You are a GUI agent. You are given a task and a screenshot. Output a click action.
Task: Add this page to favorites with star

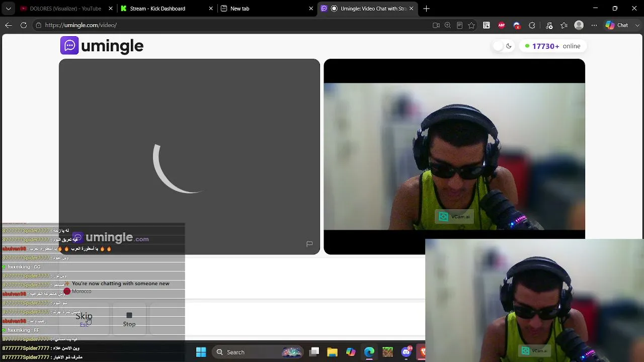(x=471, y=25)
